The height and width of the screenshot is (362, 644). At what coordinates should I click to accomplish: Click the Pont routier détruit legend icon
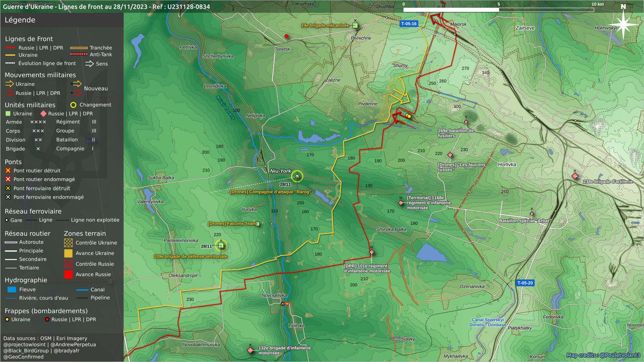pos(8,171)
